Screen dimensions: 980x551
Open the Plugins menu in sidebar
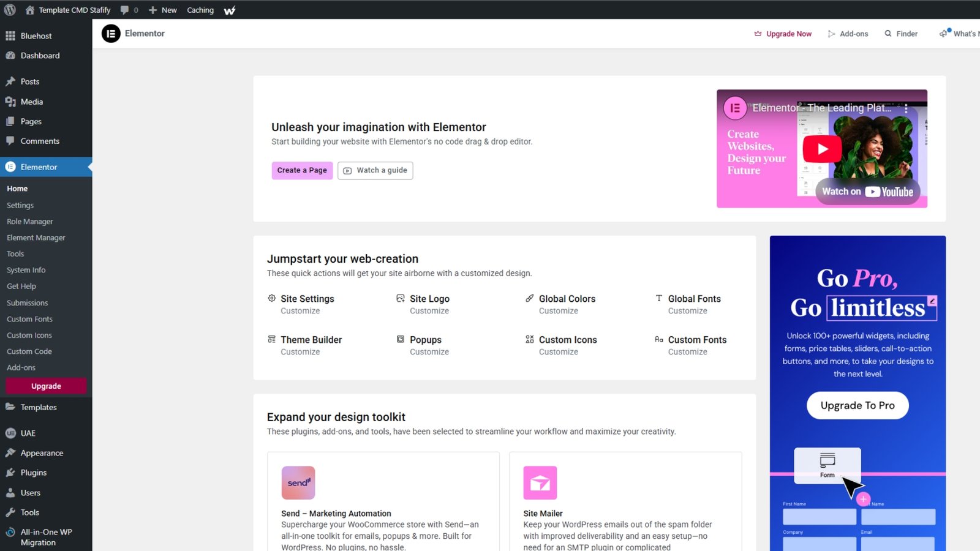pyautogui.click(x=34, y=473)
